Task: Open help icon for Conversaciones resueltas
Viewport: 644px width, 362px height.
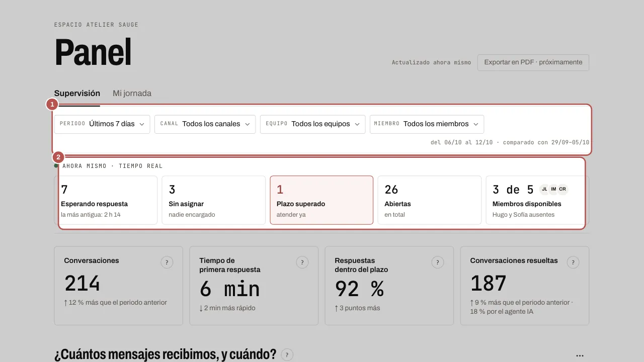Action: (573, 262)
